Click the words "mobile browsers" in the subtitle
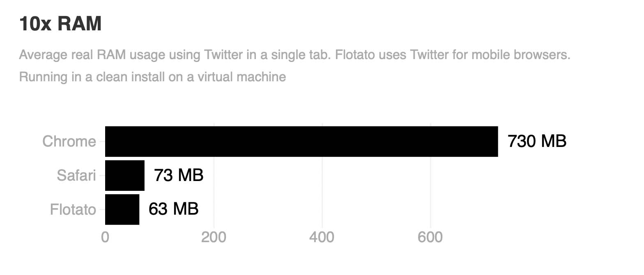Viewport: 644px width, 275px height. pos(521,55)
